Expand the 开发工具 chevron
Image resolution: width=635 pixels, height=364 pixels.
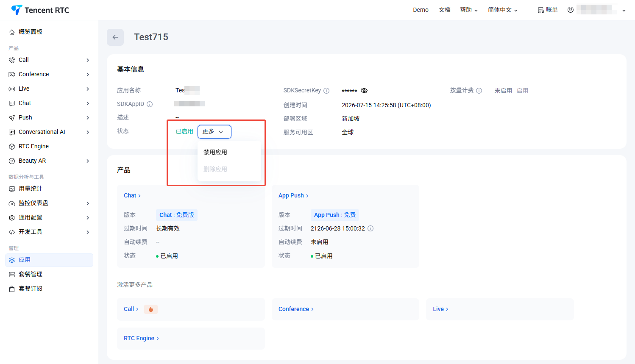(x=88, y=232)
